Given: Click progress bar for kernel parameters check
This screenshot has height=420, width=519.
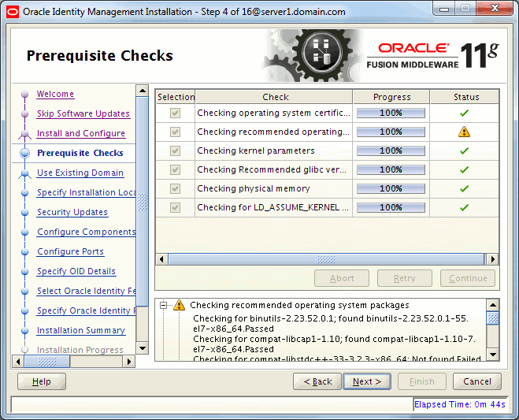Looking at the screenshot, I should coord(391,151).
